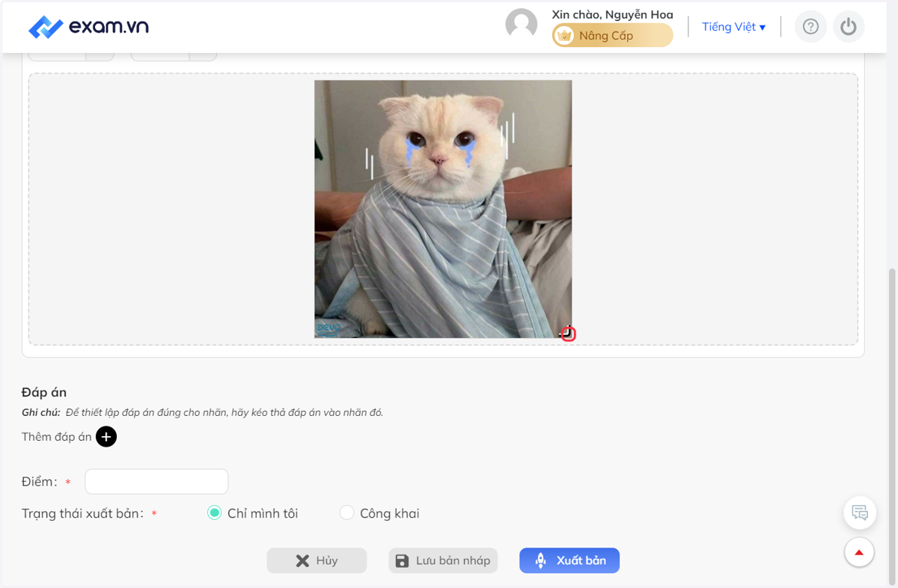
Task: Select the Chỉ mình tôi radio option
Action: tap(215, 513)
